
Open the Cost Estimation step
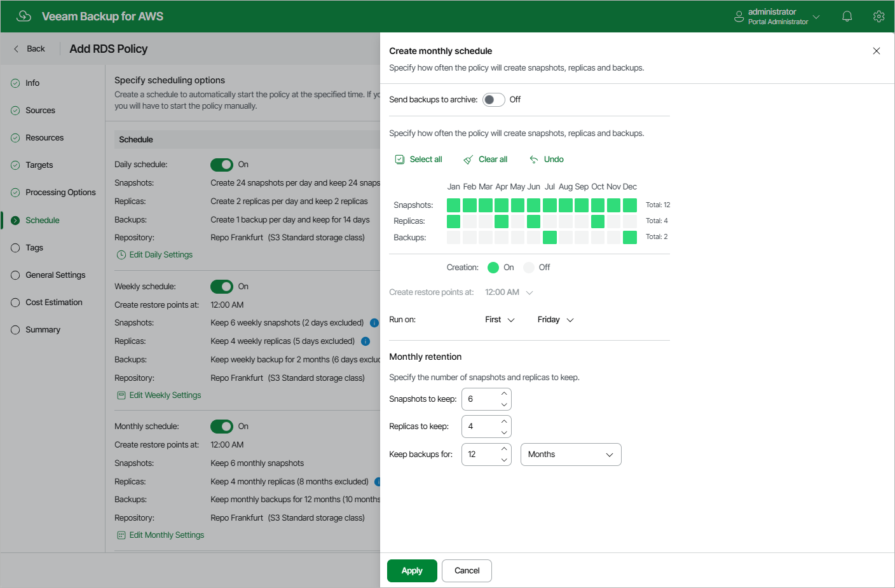point(54,303)
